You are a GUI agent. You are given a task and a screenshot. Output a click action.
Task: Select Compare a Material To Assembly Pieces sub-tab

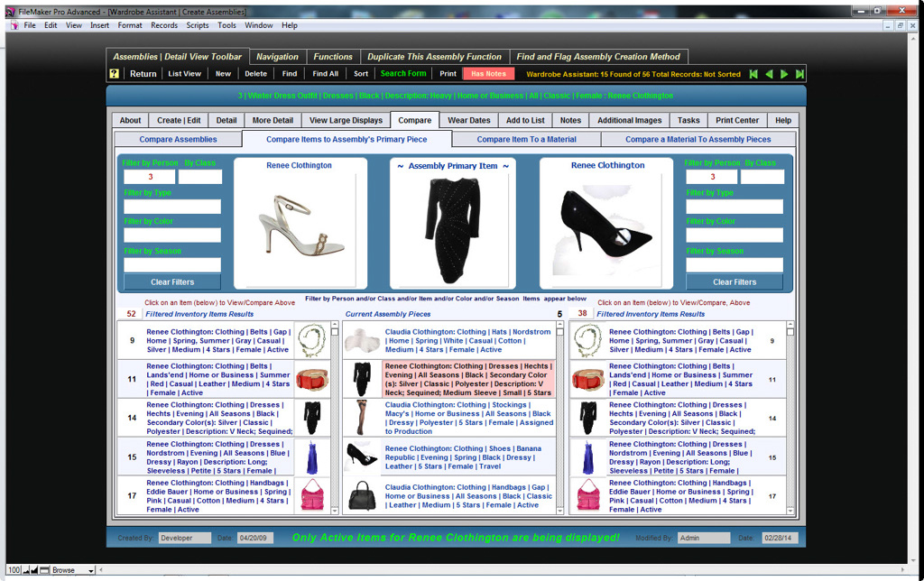[698, 139]
